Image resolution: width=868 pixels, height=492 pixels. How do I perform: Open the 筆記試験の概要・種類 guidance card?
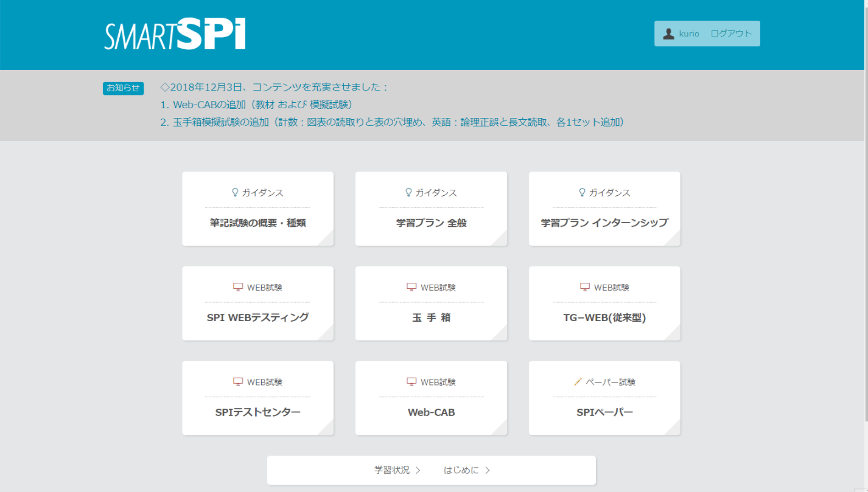coord(257,209)
